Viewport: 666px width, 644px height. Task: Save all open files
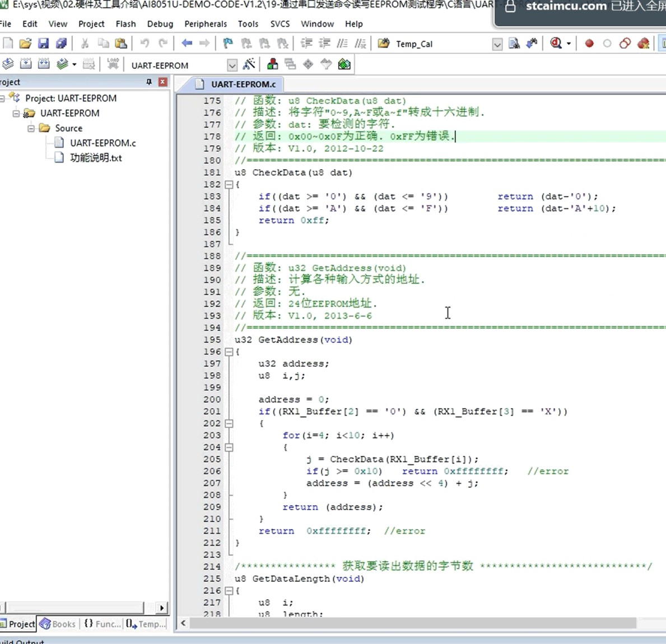click(x=61, y=43)
